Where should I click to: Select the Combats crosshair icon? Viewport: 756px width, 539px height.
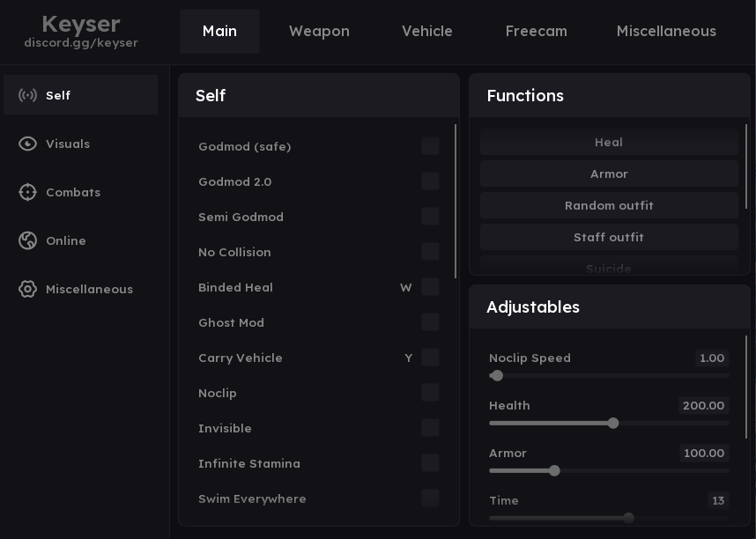point(27,192)
